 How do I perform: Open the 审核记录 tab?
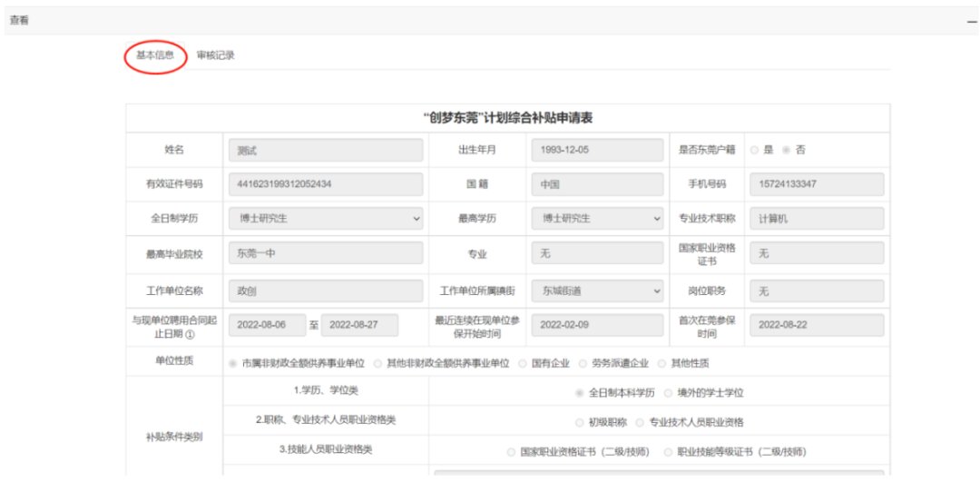[x=216, y=55]
